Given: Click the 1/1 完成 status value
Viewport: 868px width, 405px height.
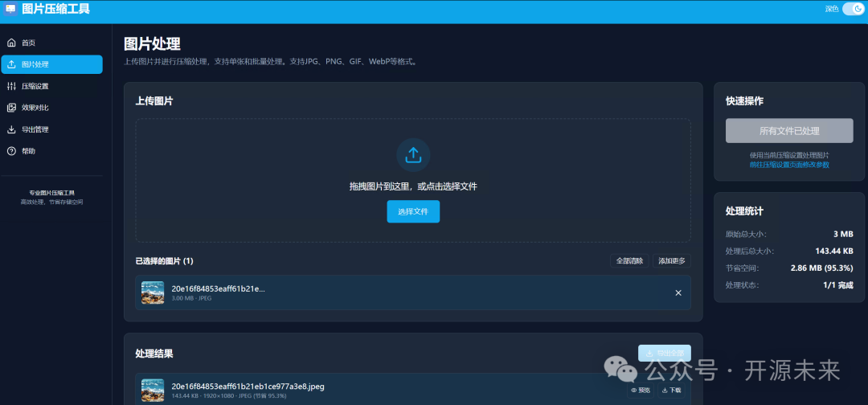Looking at the screenshot, I should pyautogui.click(x=838, y=285).
